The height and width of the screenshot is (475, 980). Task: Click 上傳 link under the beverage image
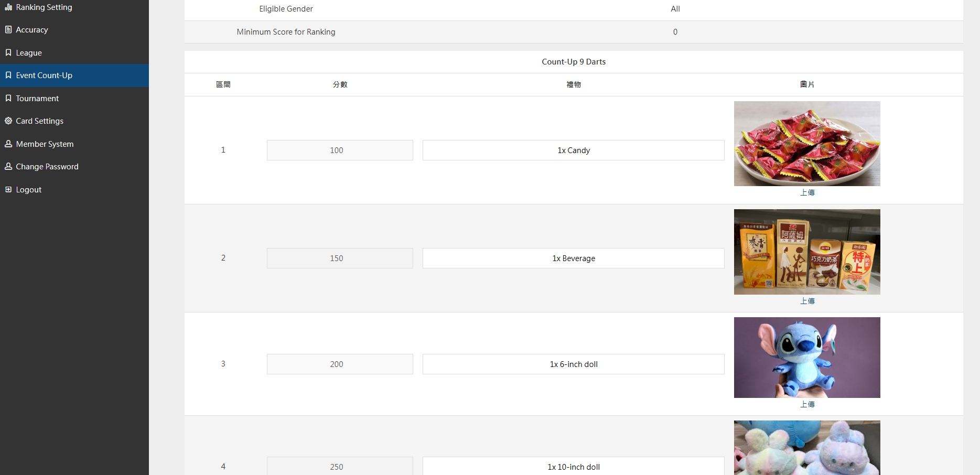[807, 301]
